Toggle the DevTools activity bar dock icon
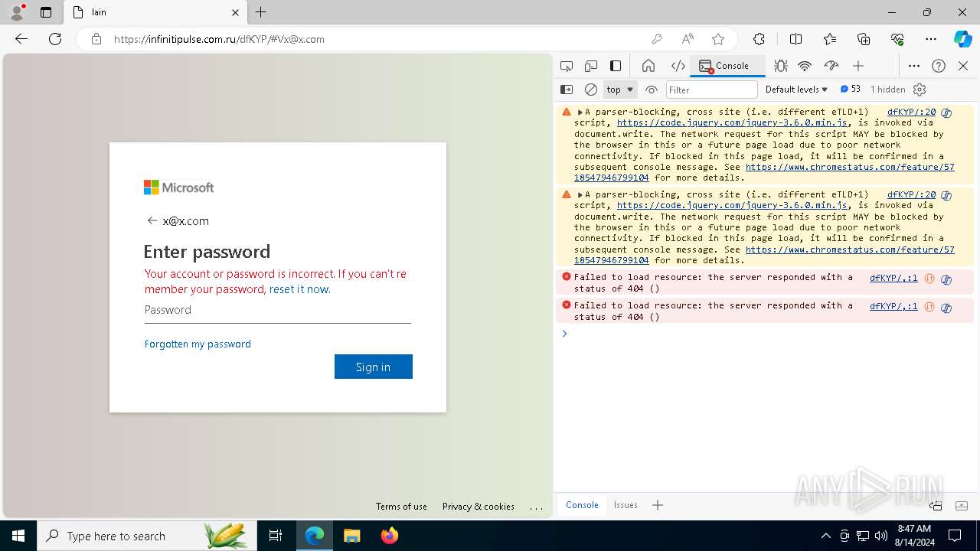The height and width of the screenshot is (551, 980). tap(616, 66)
